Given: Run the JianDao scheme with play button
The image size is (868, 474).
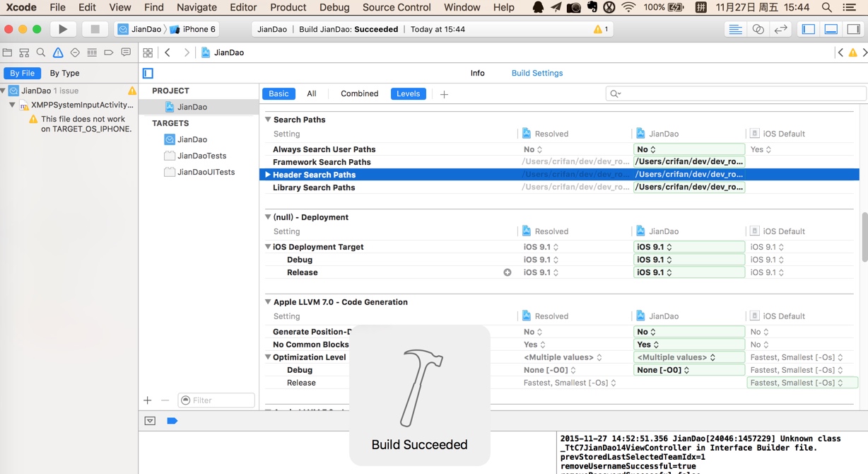Looking at the screenshot, I should 62,28.
